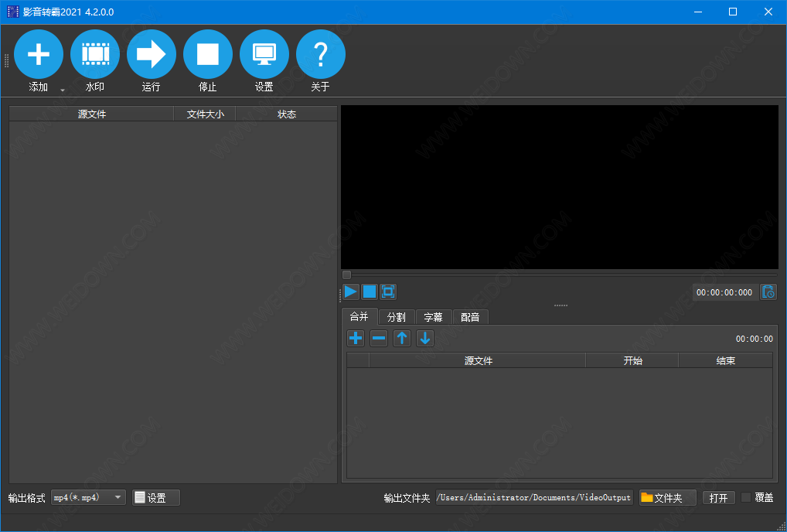Browse with the 文件夹 folder button

[x=667, y=497]
